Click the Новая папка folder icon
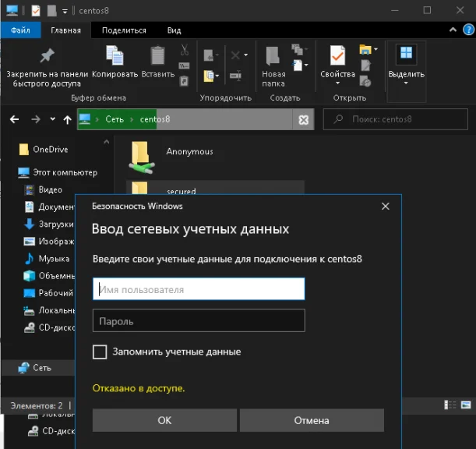 [273, 56]
